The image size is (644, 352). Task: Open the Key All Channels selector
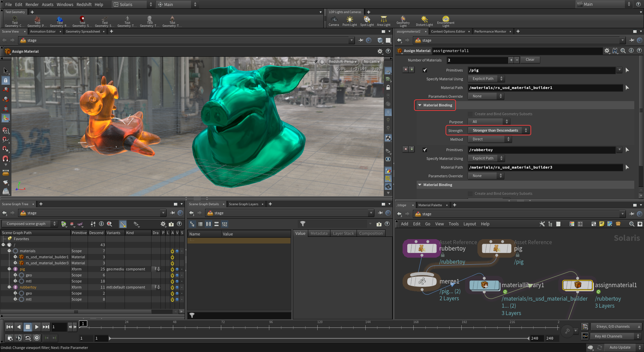click(x=615, y=336)
